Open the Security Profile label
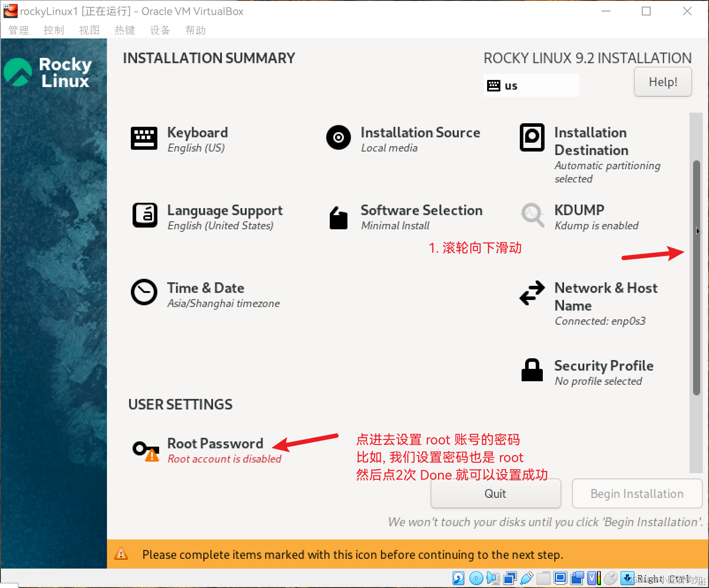This screenshot has width=709, height=588. click(604, 366)
